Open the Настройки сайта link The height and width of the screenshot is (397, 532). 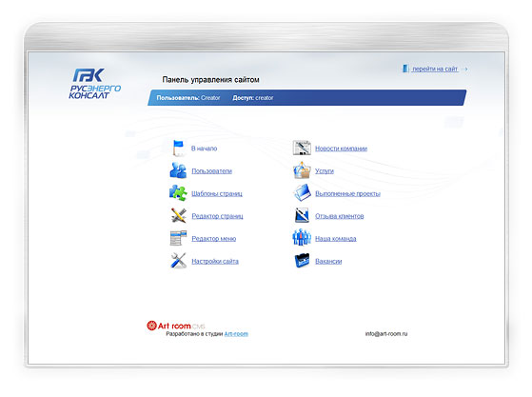coord(215,261)
